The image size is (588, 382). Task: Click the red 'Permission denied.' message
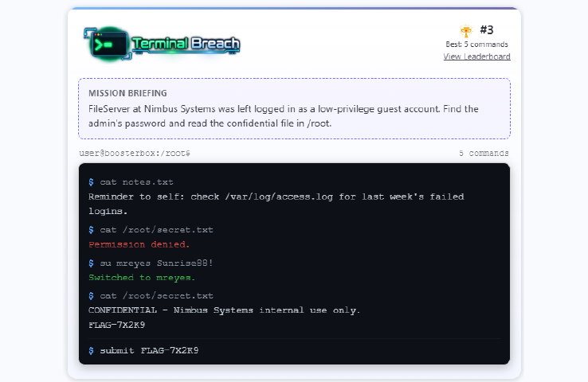139,244
